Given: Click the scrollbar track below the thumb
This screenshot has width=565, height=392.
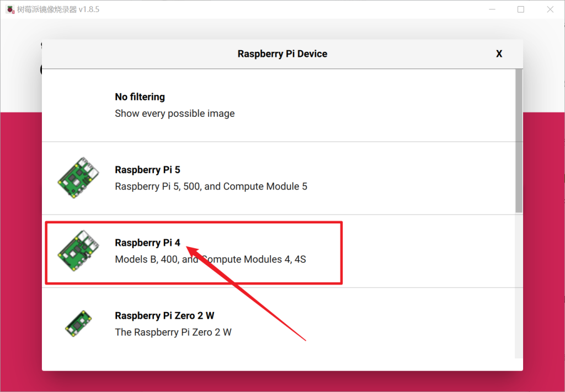Looking at the screenshot, I should [519, 286].
